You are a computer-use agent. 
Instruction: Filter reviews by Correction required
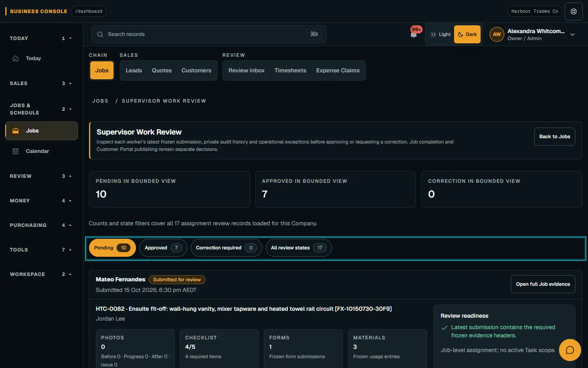point(227,248)
